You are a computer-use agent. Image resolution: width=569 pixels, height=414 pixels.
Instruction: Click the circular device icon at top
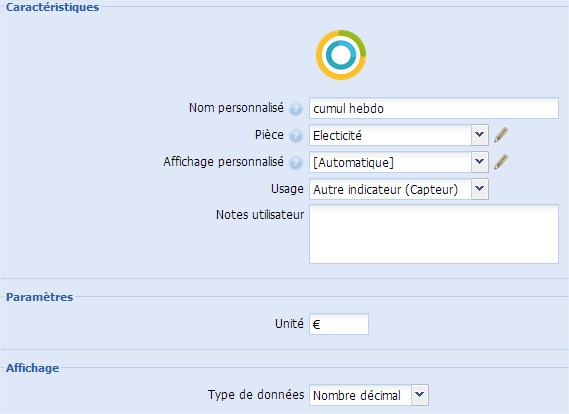(341, 55)
